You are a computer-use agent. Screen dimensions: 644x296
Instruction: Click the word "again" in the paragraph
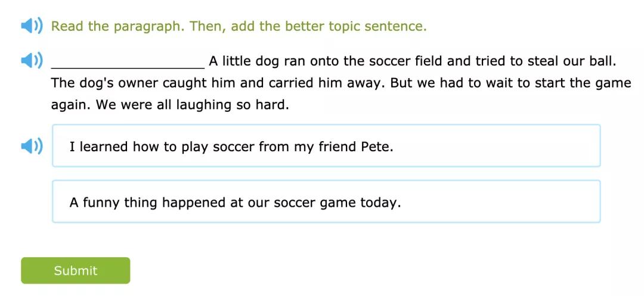tap(69, 105)
